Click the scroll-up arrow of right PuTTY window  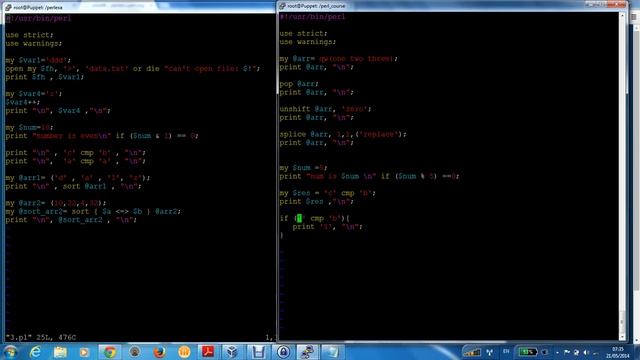tap(622, 16)
